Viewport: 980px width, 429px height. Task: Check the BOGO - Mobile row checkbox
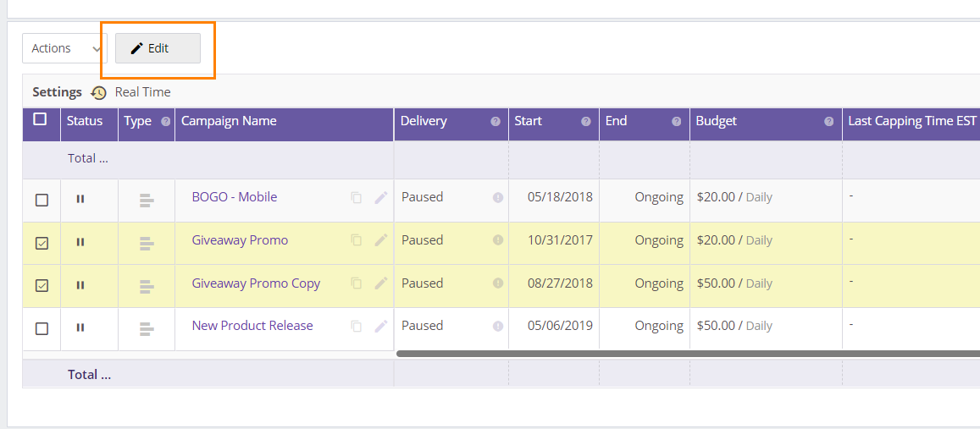pos(42,201)
